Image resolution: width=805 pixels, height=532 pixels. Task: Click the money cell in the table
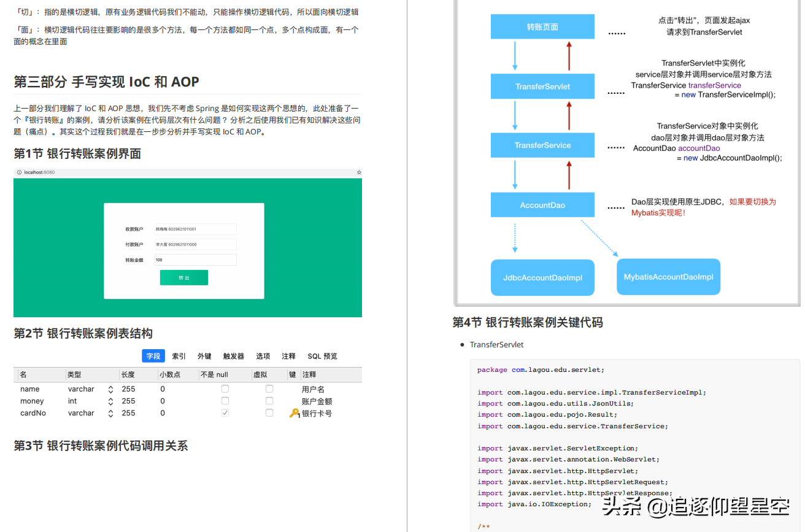[x=32, y=401]
